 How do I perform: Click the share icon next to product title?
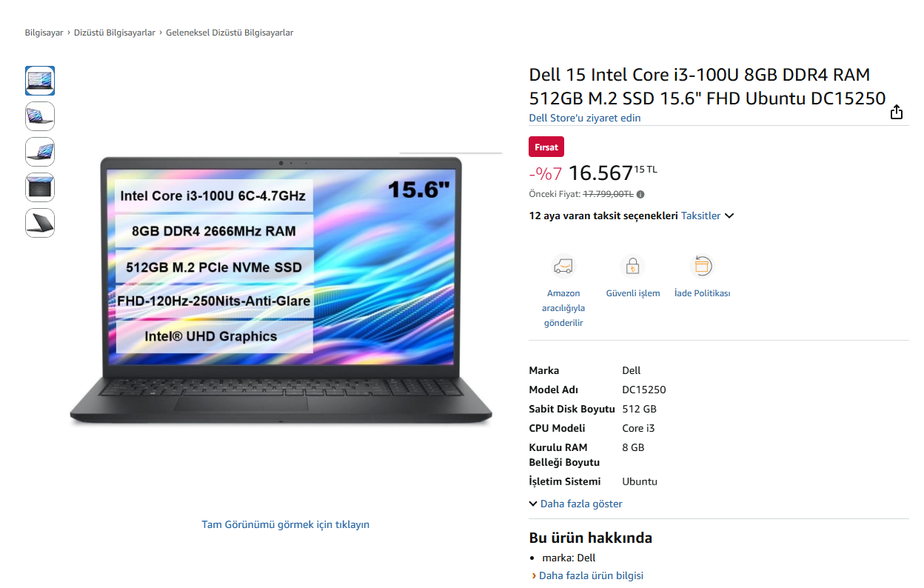point(897,112)
